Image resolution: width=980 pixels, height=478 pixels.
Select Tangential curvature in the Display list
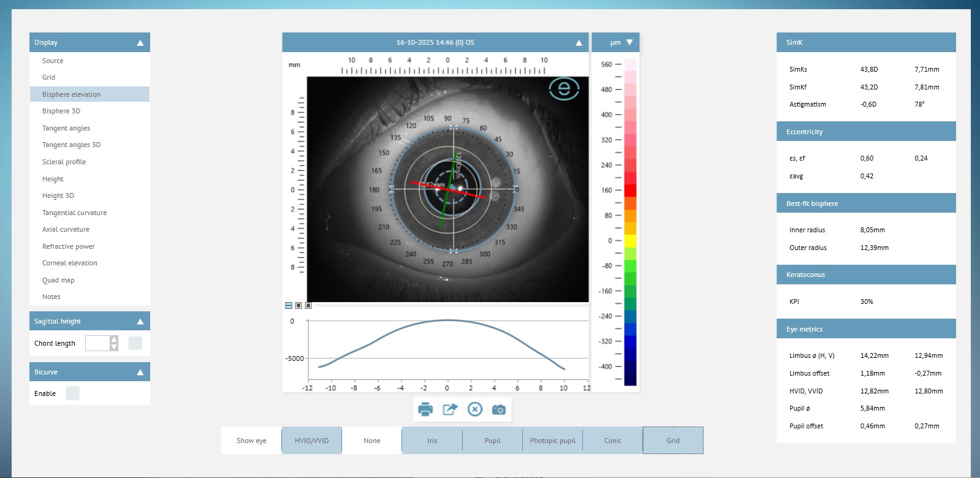click(x=74, y=213)
